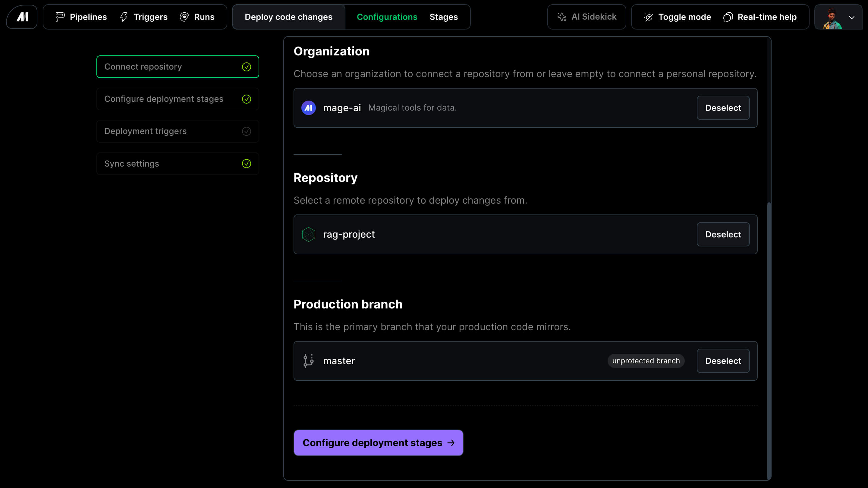
Task: Click the Toggle mode sun icon
Action: click(x=649, y=17)
